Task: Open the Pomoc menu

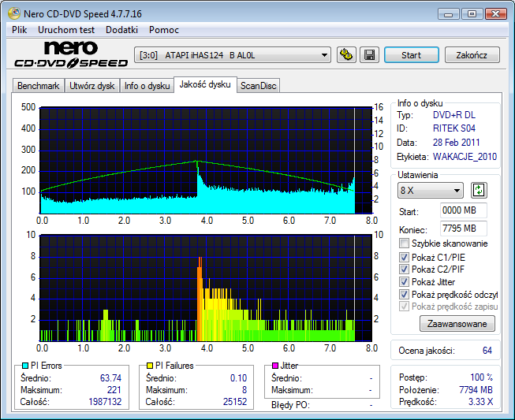Action: [164, 30]
